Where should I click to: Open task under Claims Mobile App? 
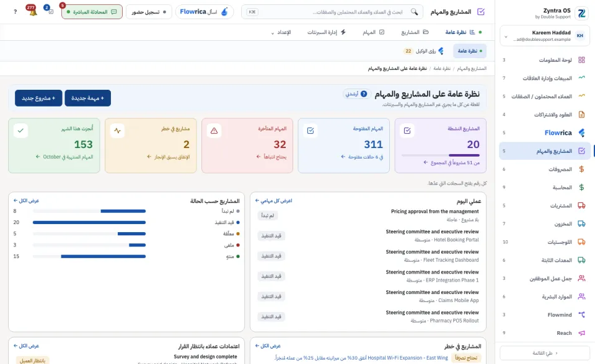tap(432, 292)
